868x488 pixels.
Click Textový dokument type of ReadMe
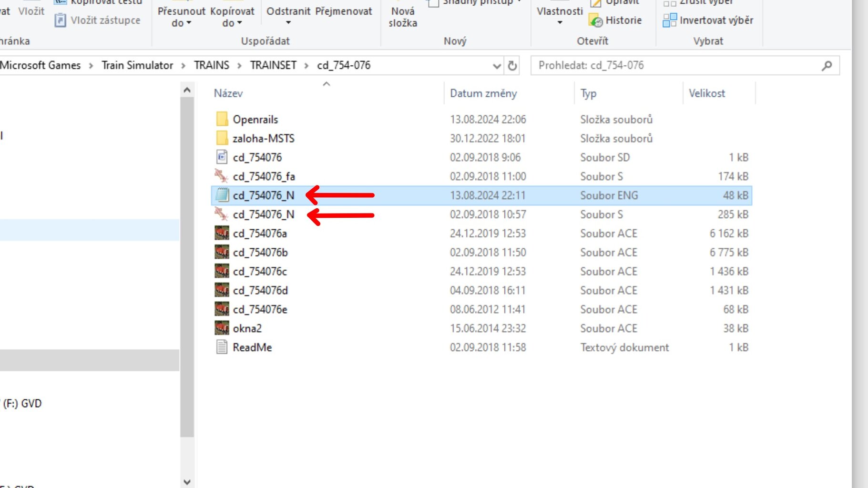coord(624,347)
